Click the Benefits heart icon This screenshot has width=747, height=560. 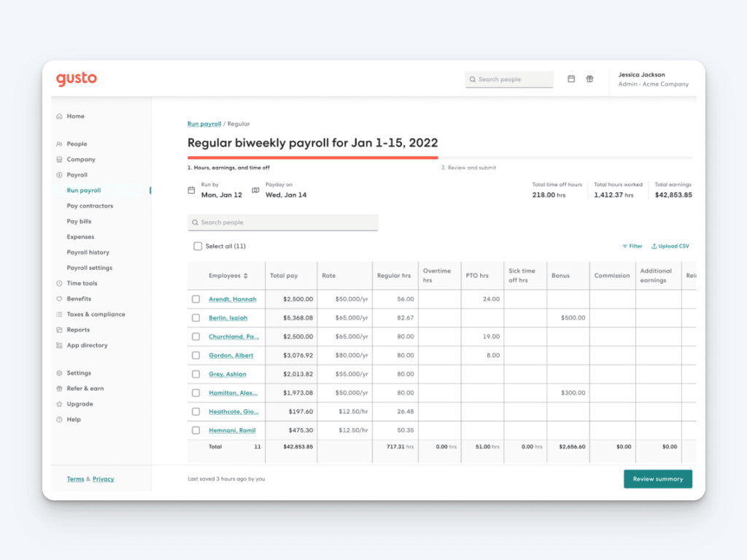click(60, 299)
